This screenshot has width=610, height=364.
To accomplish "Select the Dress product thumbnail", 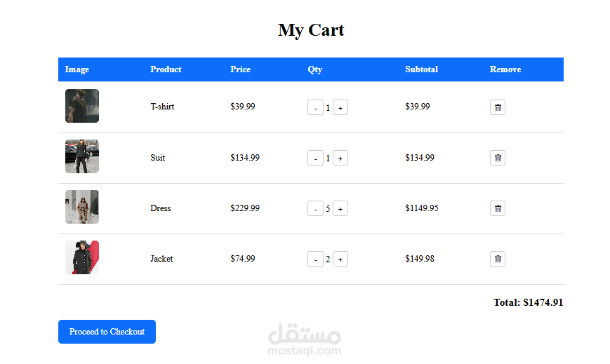I will tap(82, 207).
